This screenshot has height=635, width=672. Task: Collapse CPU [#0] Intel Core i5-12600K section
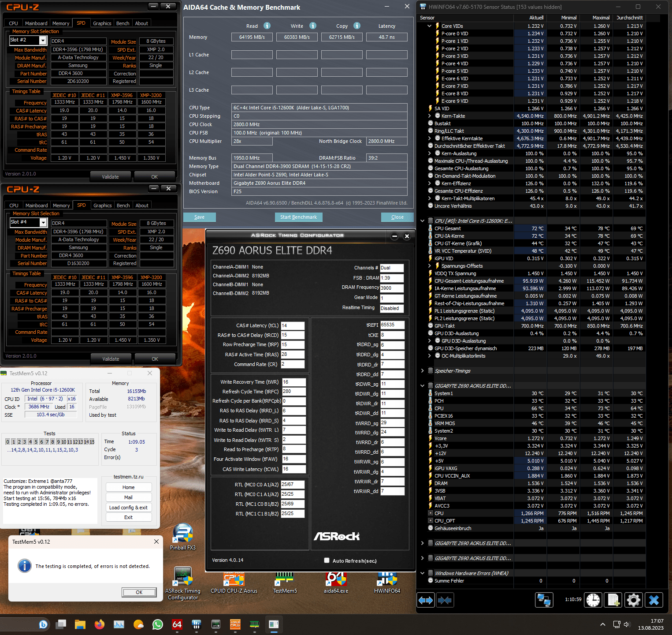(422, 221)
